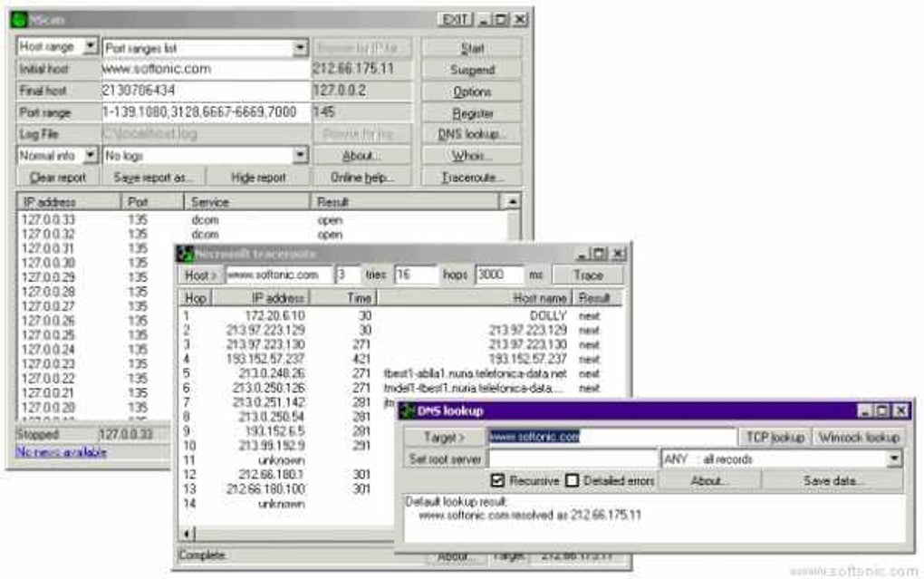Click the DNS target field
The image size is (924, 579).
click(611, 437)
